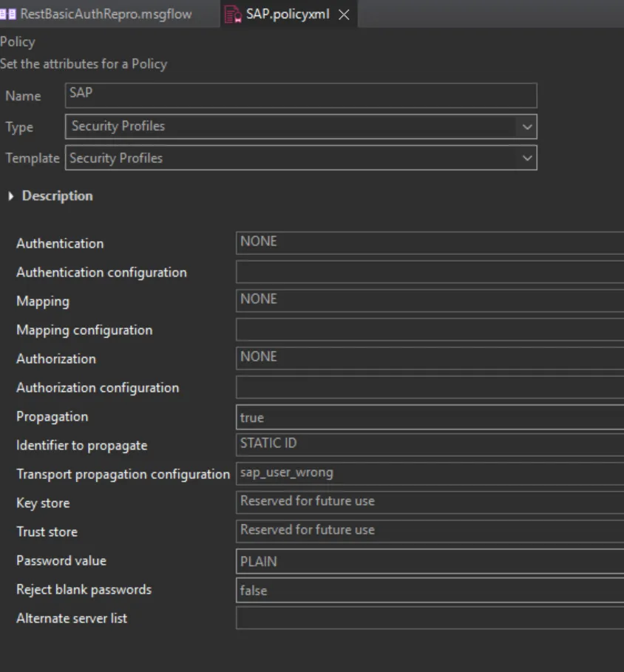624x672 pixels.
Task: Click the Propagation label
Action: 52,416
